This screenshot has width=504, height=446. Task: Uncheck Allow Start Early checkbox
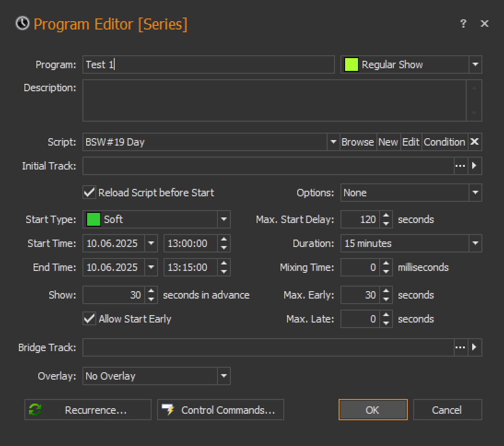[x=89, y=319]
